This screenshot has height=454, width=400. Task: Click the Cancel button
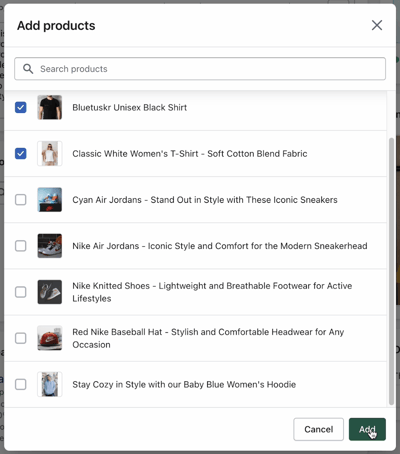point(318,429)
